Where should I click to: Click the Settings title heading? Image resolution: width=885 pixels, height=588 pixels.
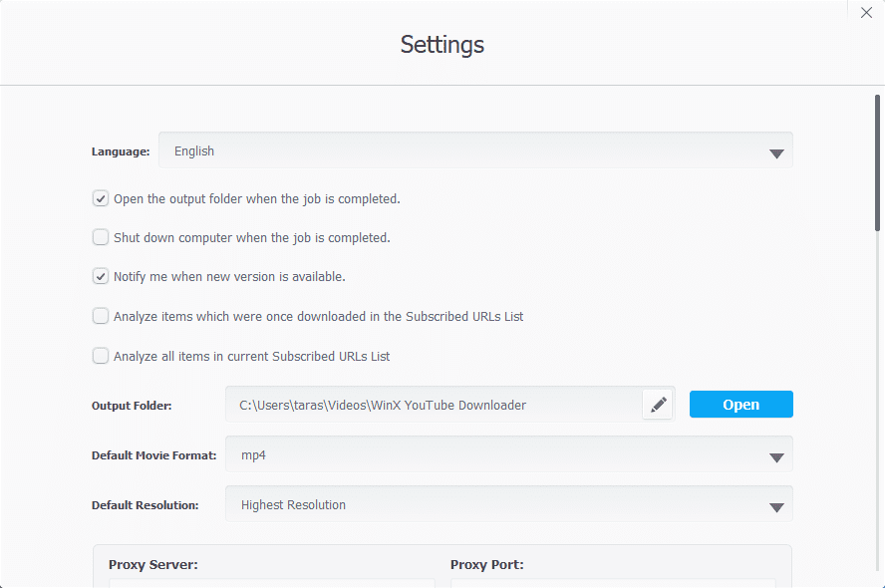click(x=442, y=45)
